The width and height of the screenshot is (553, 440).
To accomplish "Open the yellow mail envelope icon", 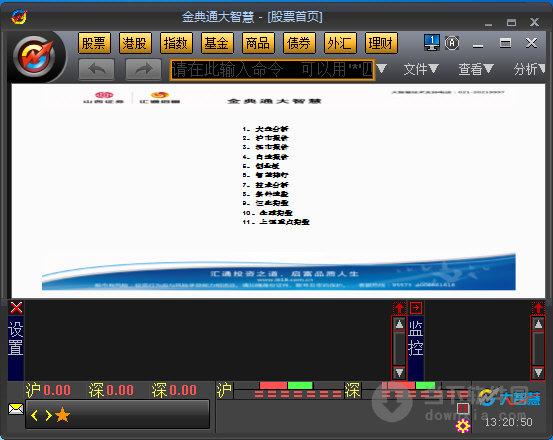I will 16,409.
